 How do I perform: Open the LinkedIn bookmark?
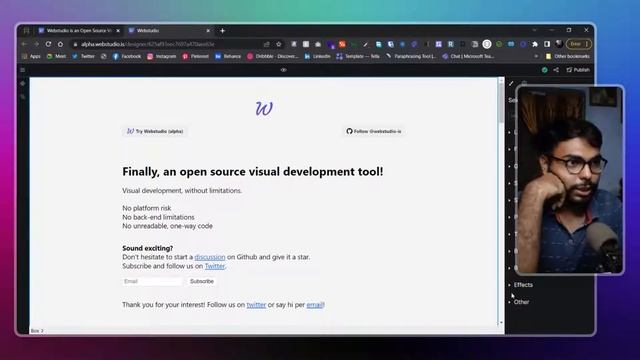click(317, 56)
